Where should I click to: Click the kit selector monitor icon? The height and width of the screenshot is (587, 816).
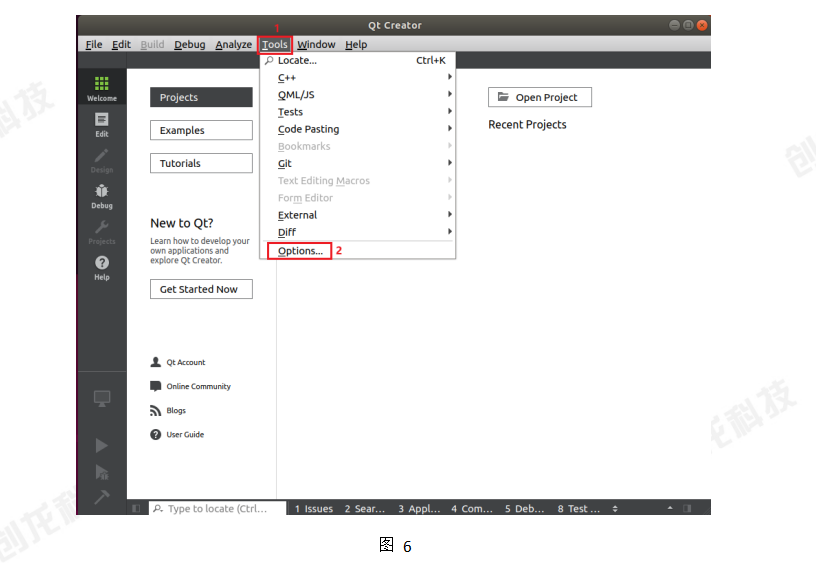tap(102, 399)
